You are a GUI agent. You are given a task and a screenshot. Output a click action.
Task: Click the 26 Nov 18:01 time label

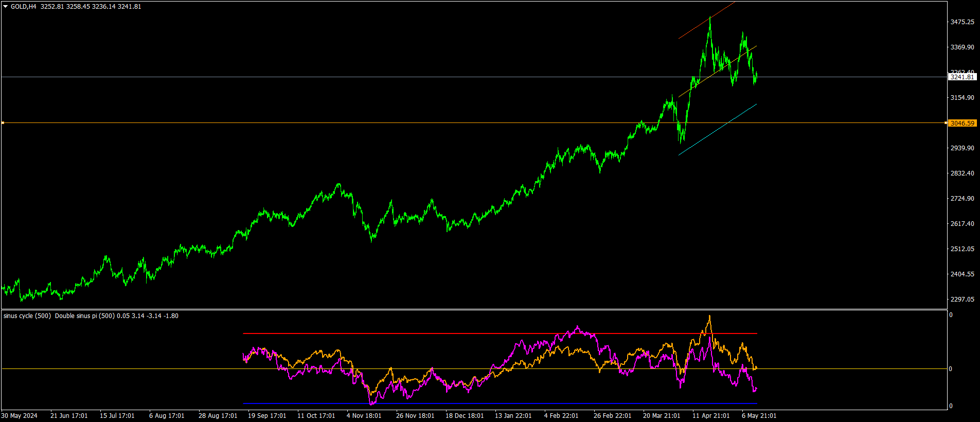(x=415, y=416)
